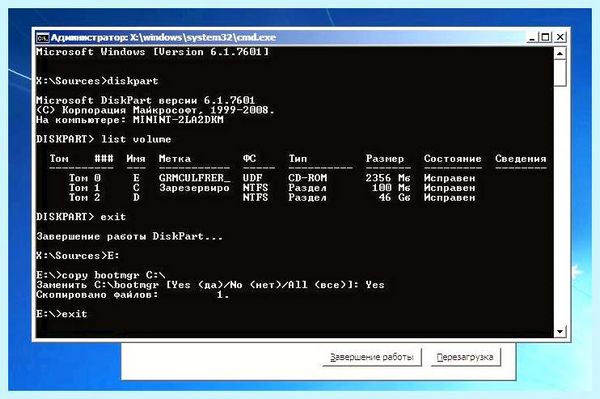Viewport: 600px width, 399px height.
Task: Click the 2356 Мб size value
Action: click(x=388, y=178)
